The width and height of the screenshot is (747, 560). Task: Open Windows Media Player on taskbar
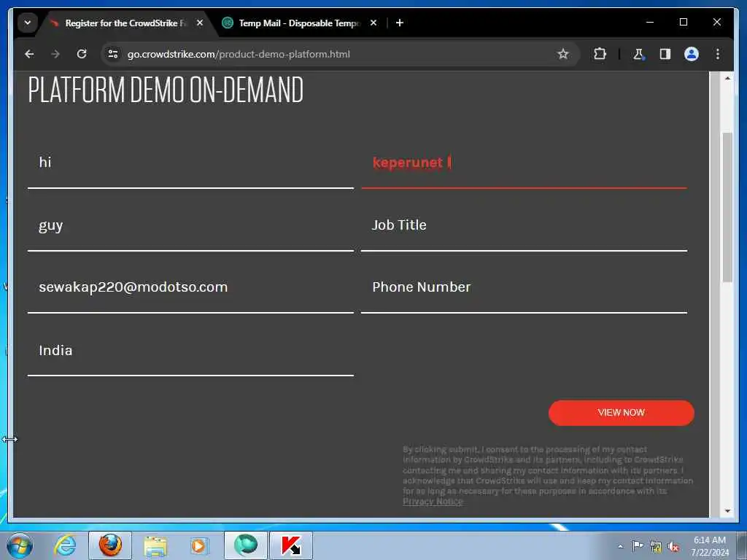pyautogui.click(x=199, y=545)
